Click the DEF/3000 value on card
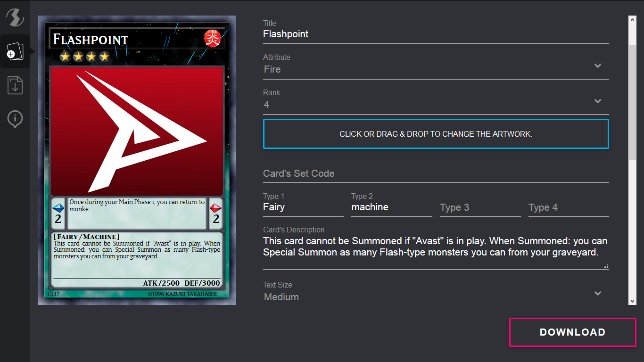644x362 pixels. (x=202, y=283)
